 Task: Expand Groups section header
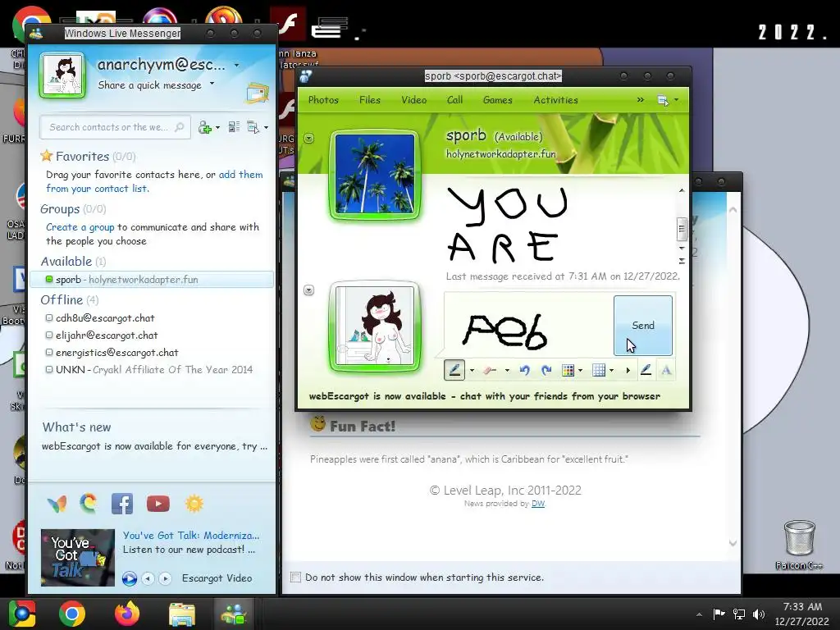(73, 209)
